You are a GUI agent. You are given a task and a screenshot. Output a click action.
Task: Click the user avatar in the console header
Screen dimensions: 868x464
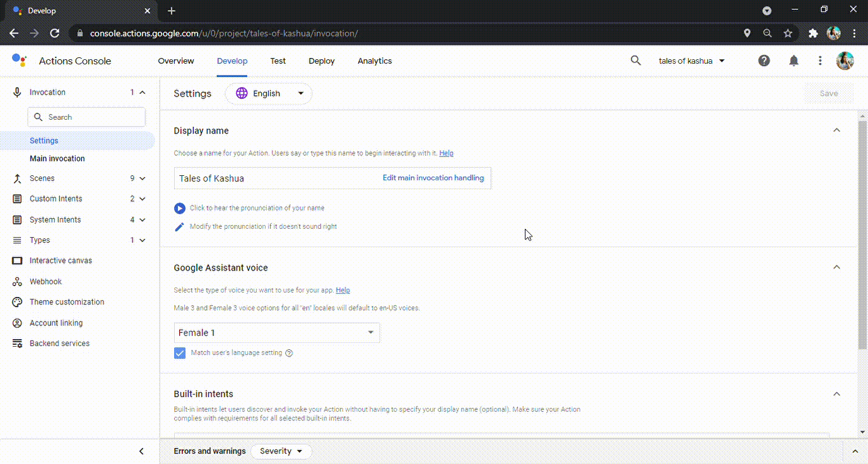click(845, 61)
